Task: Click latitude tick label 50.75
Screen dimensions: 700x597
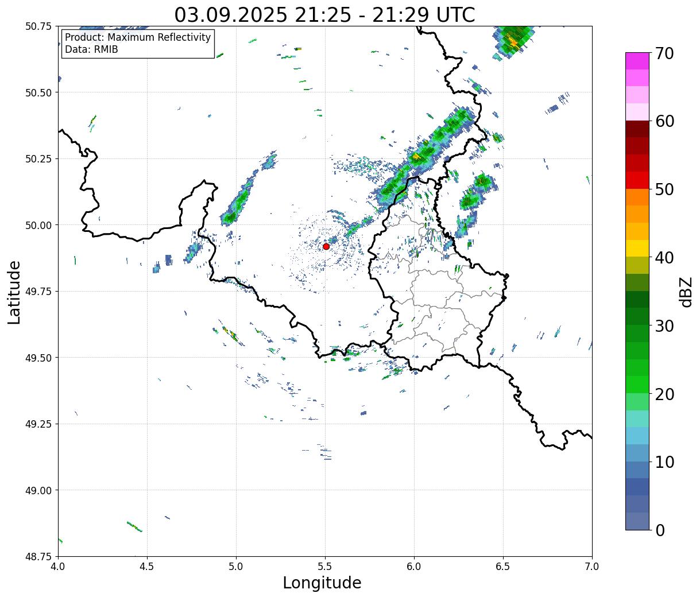Action: pyautogui.click(x=38, y=26)
